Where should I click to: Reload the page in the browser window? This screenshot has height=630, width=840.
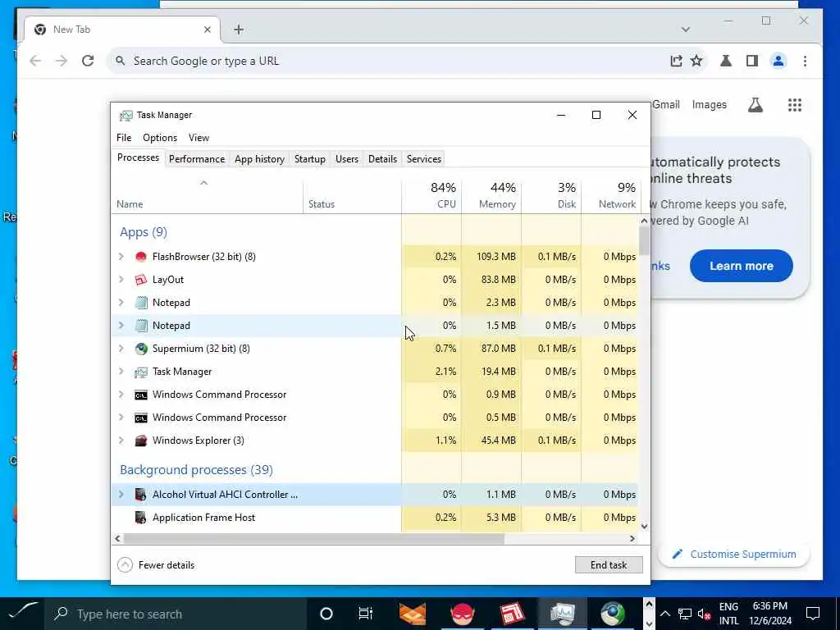click(88, 61)
